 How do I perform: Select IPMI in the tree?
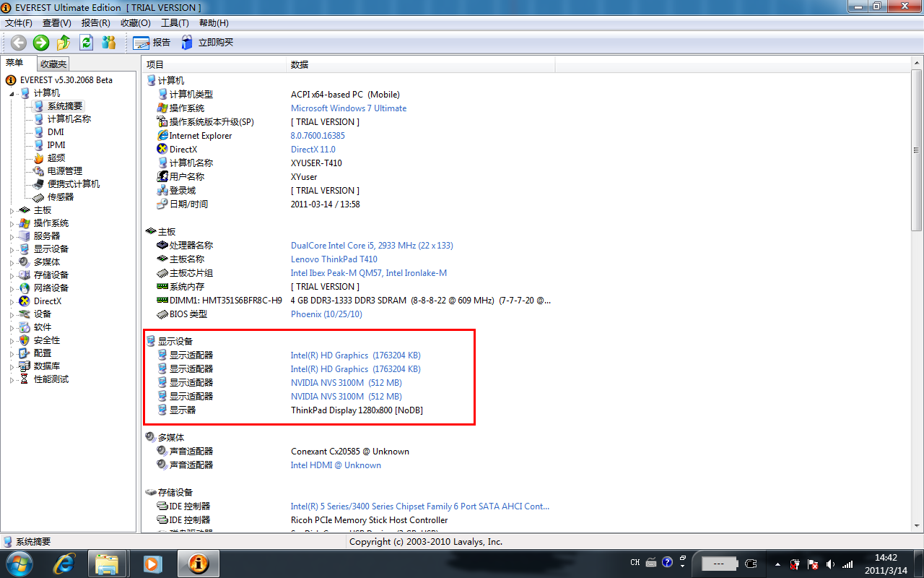tap(56, 145)
